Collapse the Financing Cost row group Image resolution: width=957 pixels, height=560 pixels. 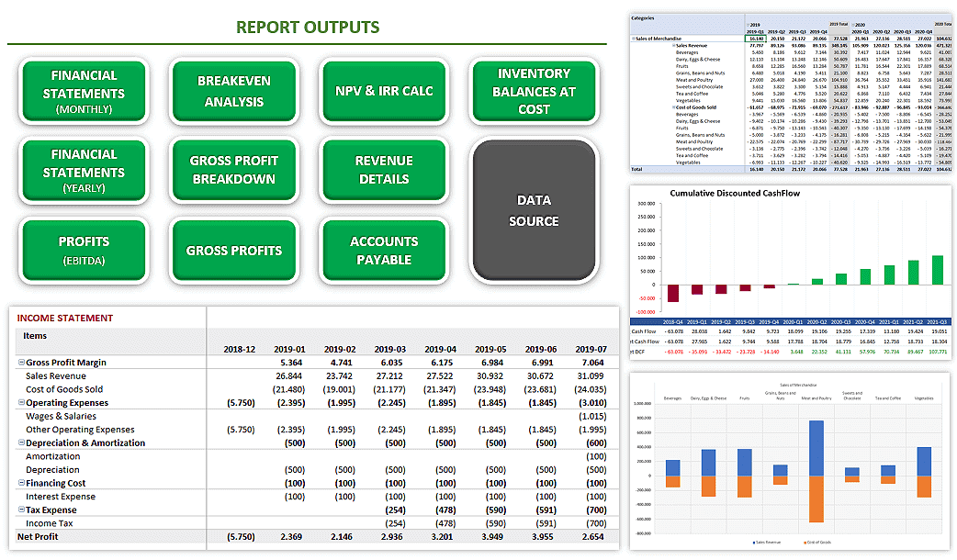[x=21, y=483]
